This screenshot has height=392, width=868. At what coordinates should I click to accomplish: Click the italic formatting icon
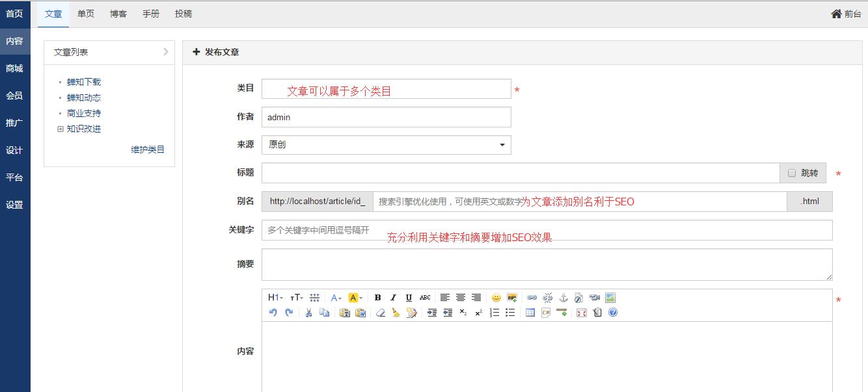click(x=393, y=298)
